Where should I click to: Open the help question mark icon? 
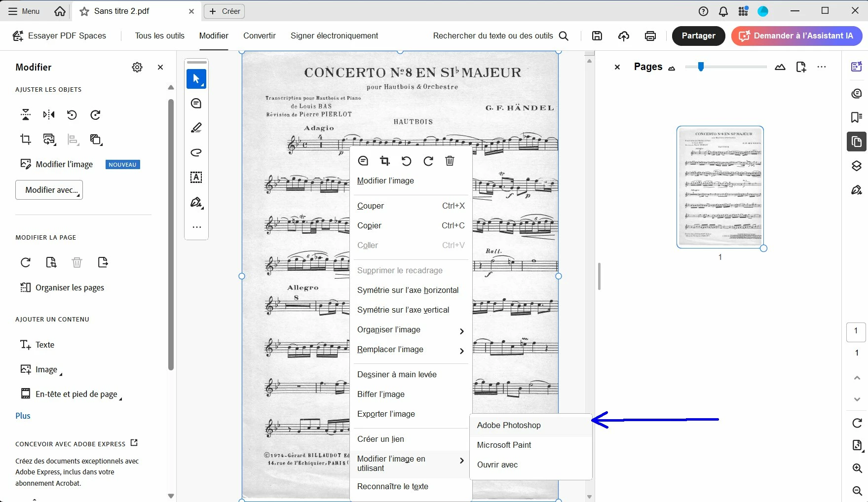[x=704, y=11]
